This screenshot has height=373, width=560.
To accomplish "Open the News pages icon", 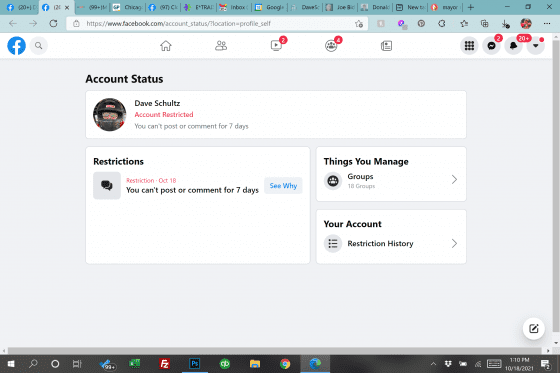I will click(x=386, y=46).
